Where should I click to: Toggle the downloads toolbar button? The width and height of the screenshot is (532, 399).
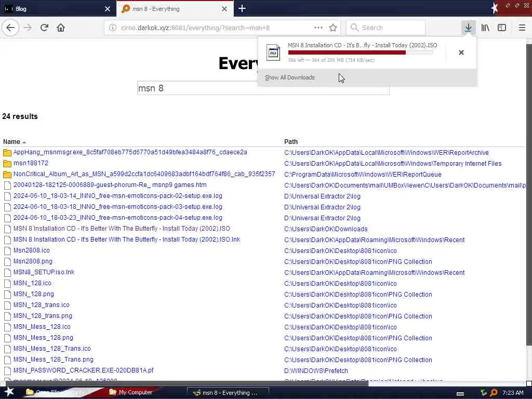pyautogui.click(x=468, y=28)
